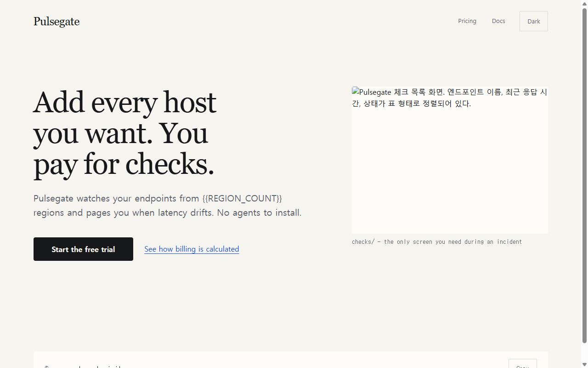Open See how billing is calculated link

click(192, 249)
